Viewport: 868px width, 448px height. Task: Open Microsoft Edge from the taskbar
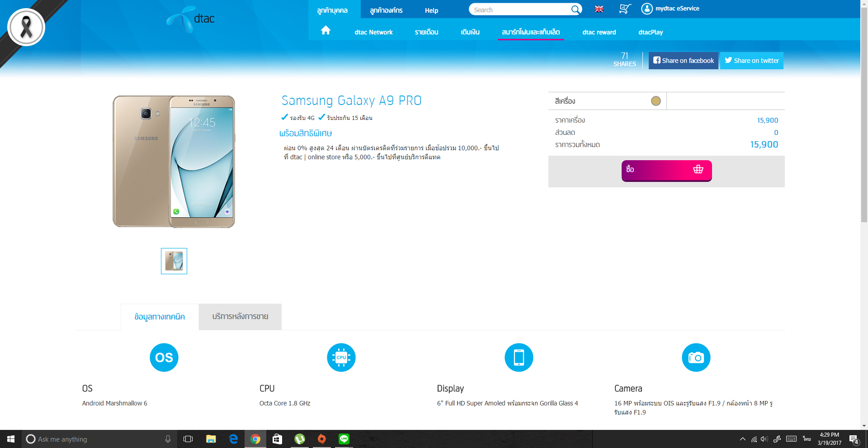coord(233,439)
